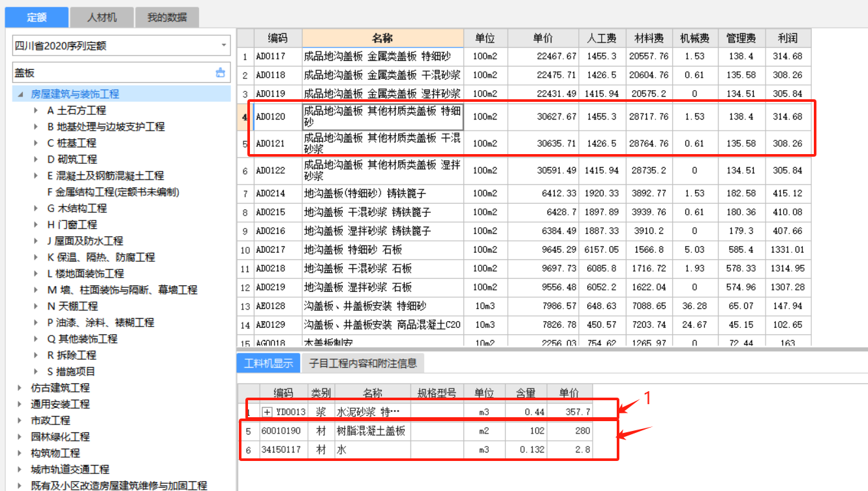Select AD0218 row code cell
Image resolution: width=868 pixels, height=491 pixels.
click(277, 268)
